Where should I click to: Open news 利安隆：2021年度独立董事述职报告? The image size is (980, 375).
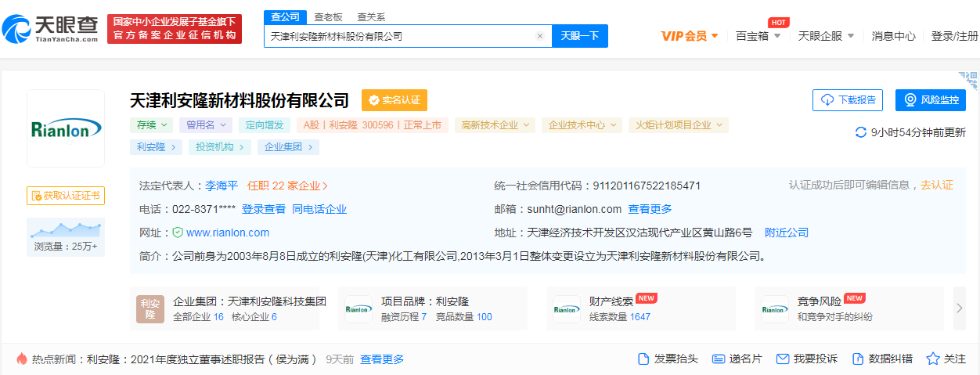coord(201,359)
